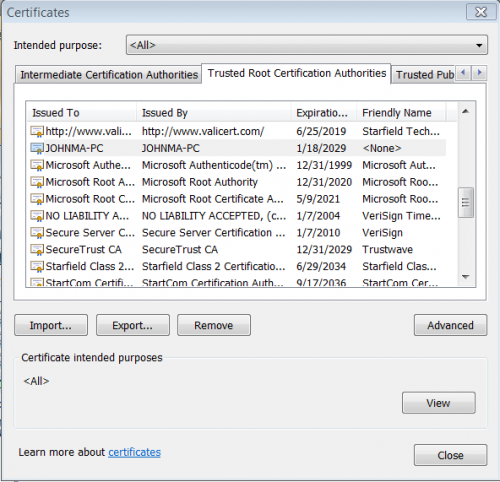Click the list scrollbar down arrow
Image resolution: width=500 pixels, height=482 pixels.
point(466,277)
